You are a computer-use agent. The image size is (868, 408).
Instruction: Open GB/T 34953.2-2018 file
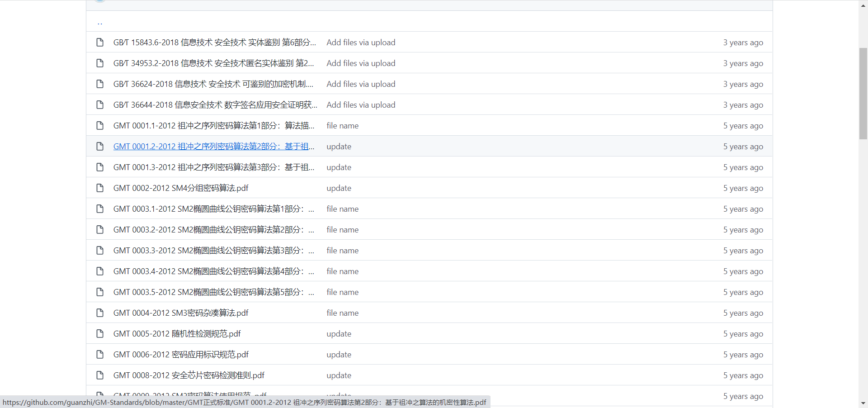click(213, 63)
